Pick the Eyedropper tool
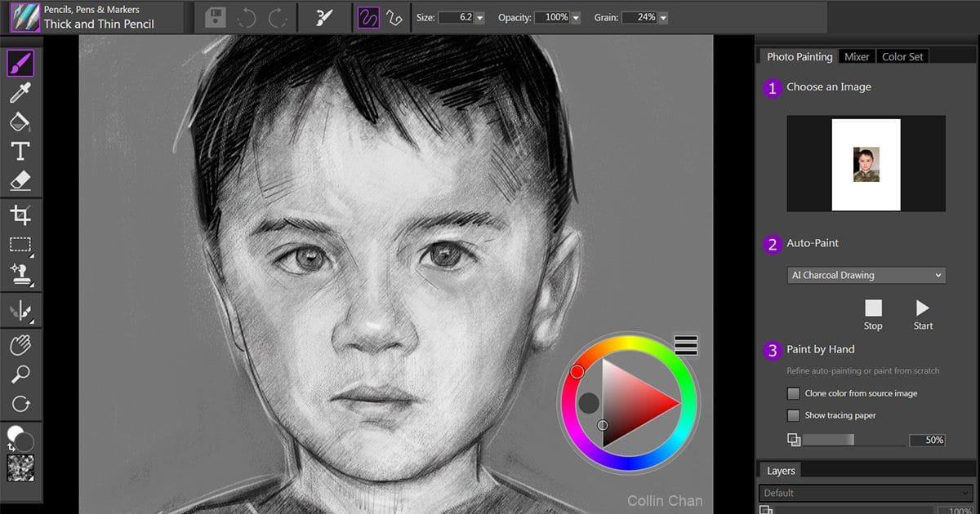This screenshot has height=514, width=980. click(x=20, y=92)
